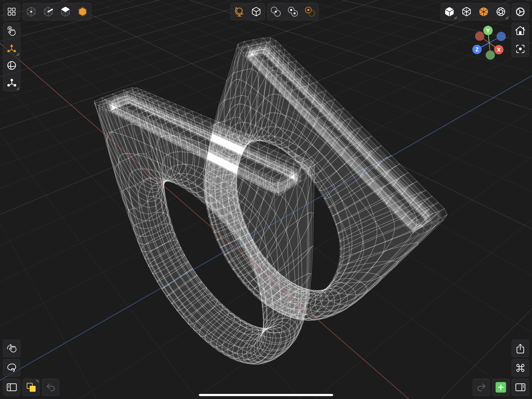The height and width of the screenshot is (399, 532).
Task: Click blue Z axis on gizmo
Action: pos(477,49)
